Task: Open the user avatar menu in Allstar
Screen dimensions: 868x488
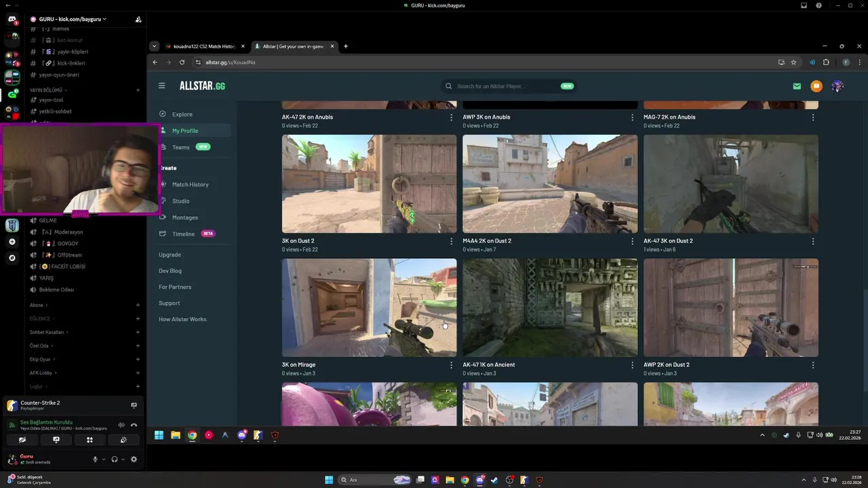Action: (x=837, y=86)
